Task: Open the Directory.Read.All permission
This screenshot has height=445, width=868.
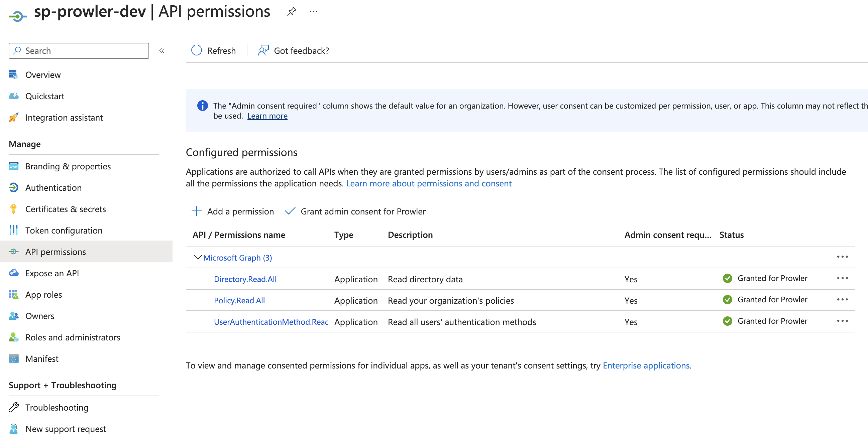Action: (245, 279)
